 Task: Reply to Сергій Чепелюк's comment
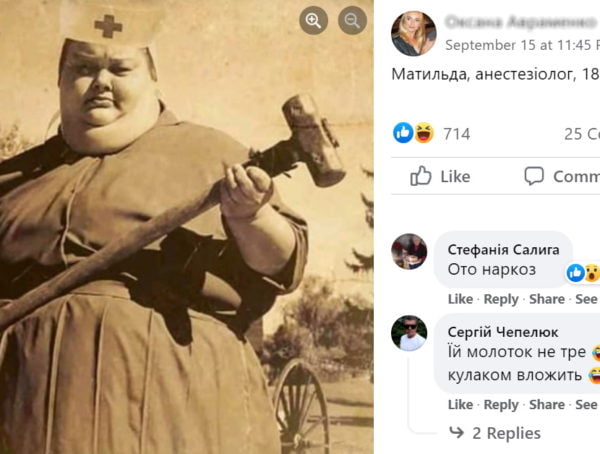click(x=501, y=405)
